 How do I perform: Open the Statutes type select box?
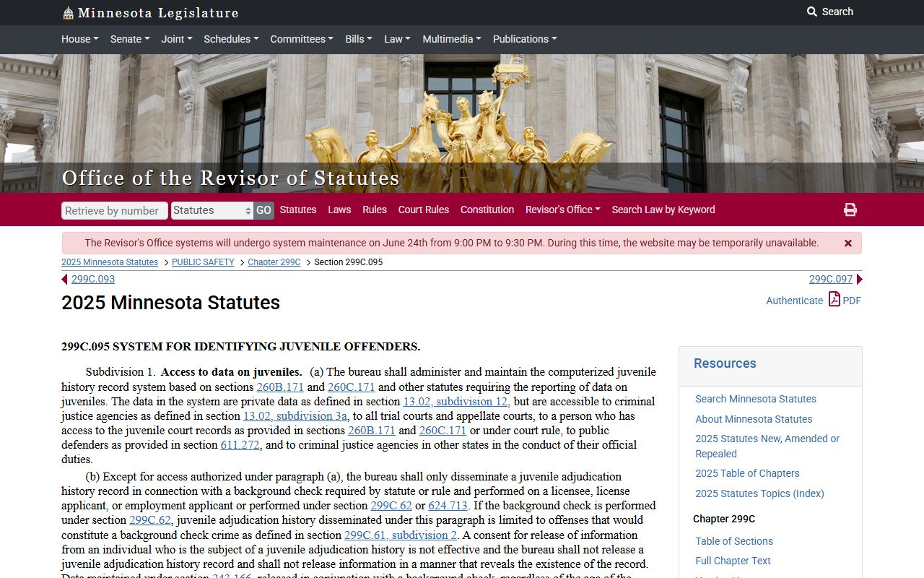point(212,210)
